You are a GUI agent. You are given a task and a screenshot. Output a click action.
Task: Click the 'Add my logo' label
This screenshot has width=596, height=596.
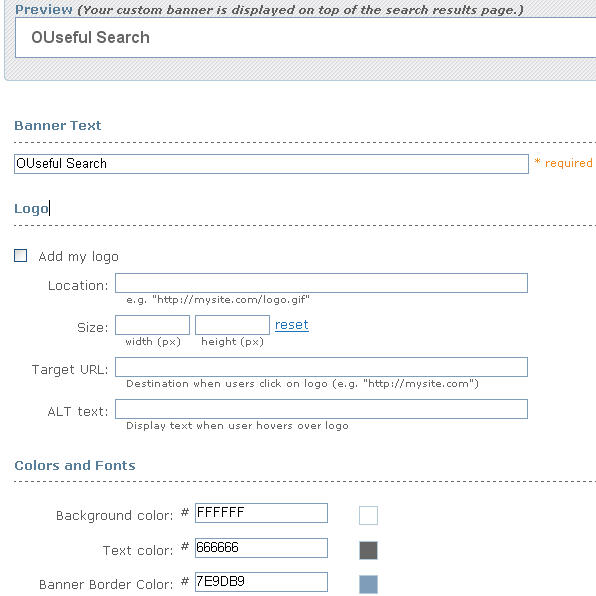click(x=79, y=257)
